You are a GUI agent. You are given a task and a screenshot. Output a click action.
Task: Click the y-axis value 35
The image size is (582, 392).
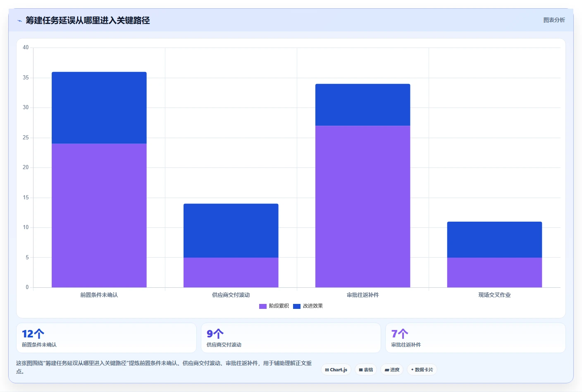click(x=26, y=78)
